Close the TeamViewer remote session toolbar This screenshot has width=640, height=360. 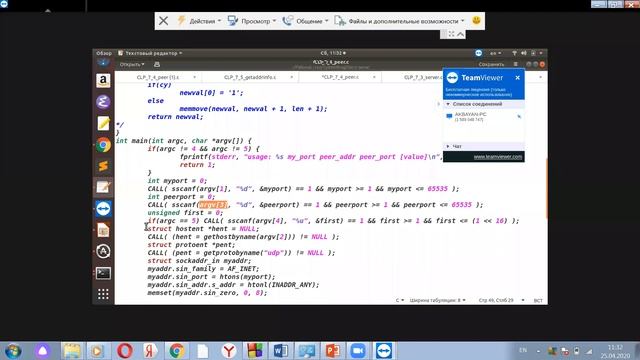tap(163, 20)
